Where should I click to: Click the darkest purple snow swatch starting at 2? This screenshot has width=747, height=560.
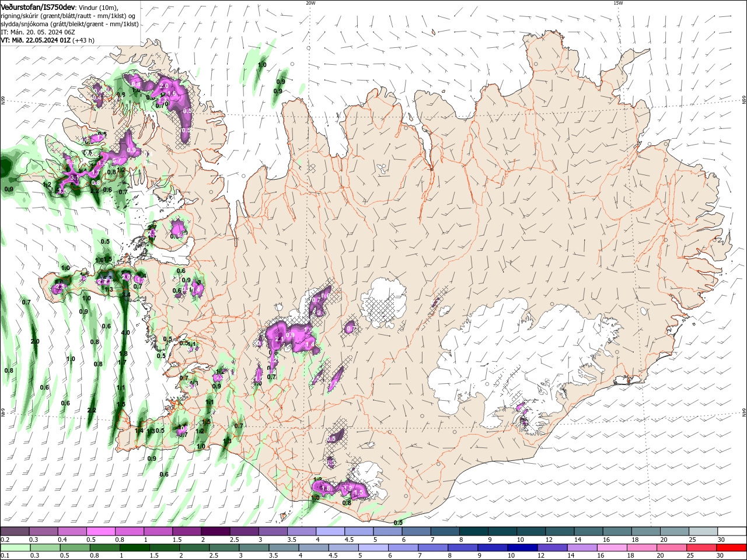(x=215, y=531)
